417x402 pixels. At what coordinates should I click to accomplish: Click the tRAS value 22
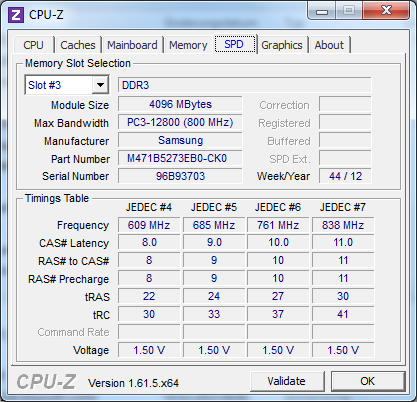[x=149, y=296]
